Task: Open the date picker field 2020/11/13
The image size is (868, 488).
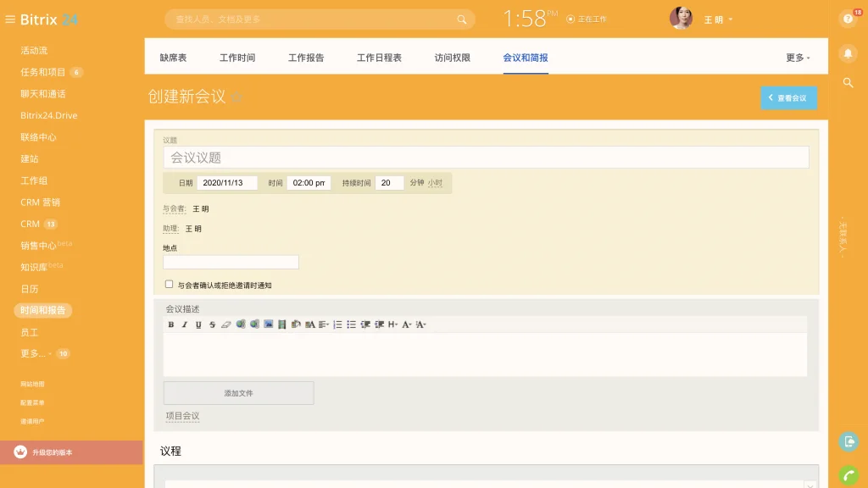Action: click(x=227, y=183)
